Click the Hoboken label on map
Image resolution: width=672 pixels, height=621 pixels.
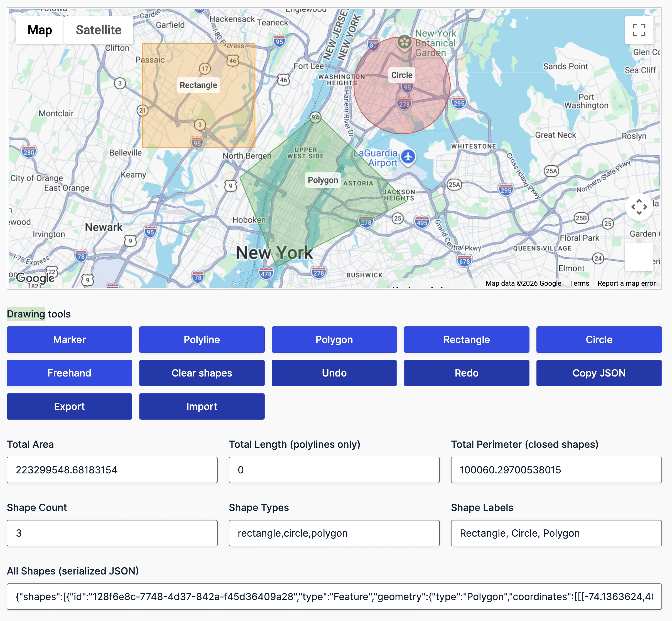coord(249,220)
